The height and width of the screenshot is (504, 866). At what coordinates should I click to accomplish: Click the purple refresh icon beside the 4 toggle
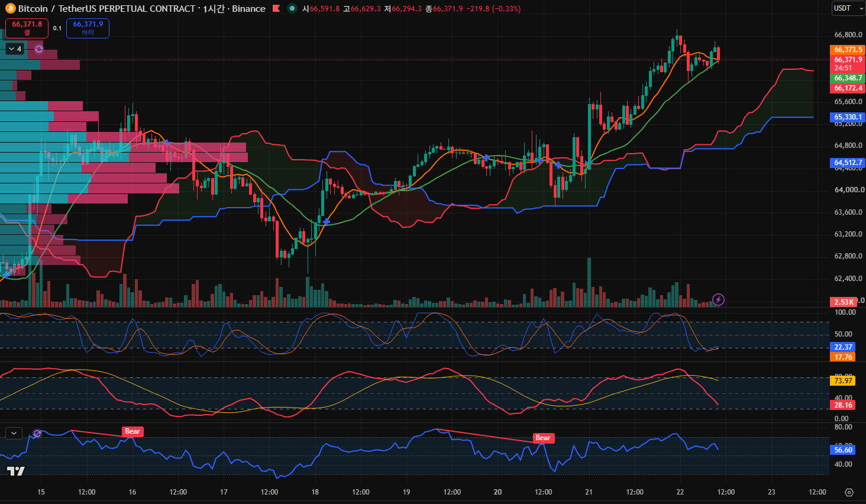pos(39,49)
